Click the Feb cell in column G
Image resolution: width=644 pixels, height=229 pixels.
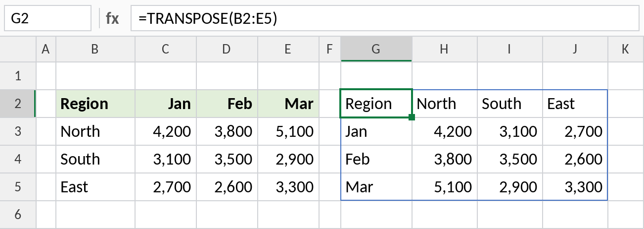click(376, 159)
